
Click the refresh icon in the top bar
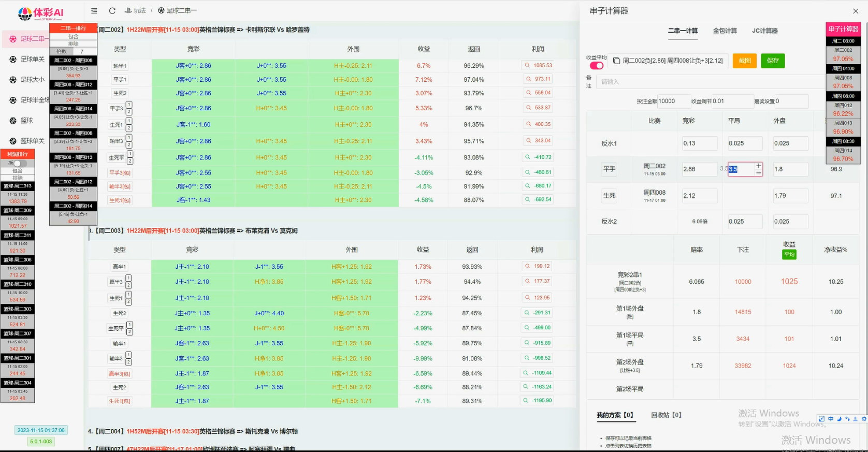point(112,10)
